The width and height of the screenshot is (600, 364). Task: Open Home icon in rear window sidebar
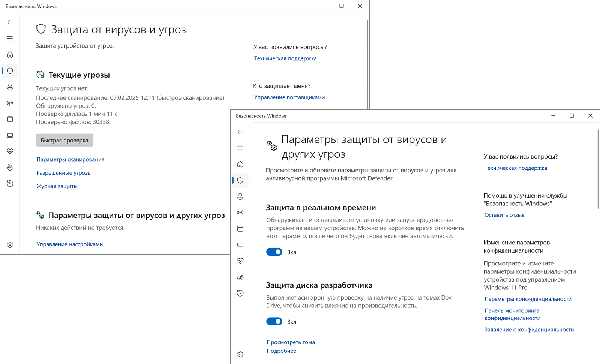[10, 55]
